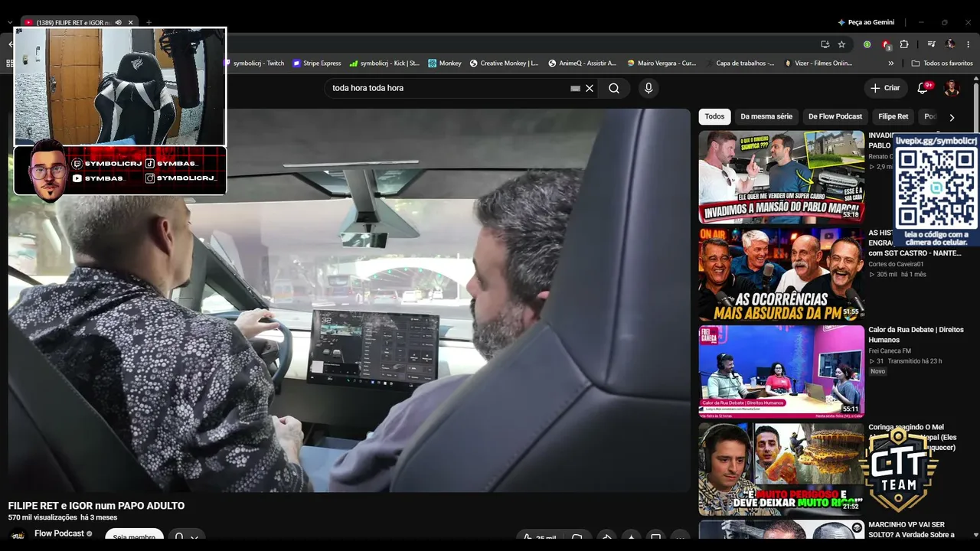Open YouTube notifications bell
The width and height of the screenshot is (980, 551).
click(x=923, y=88)
